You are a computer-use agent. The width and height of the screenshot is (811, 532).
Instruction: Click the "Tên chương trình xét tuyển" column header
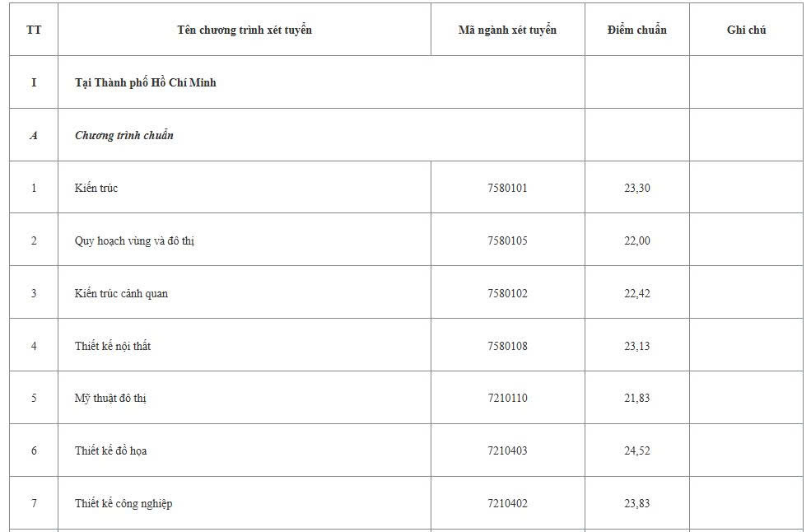tap(245, 30)
